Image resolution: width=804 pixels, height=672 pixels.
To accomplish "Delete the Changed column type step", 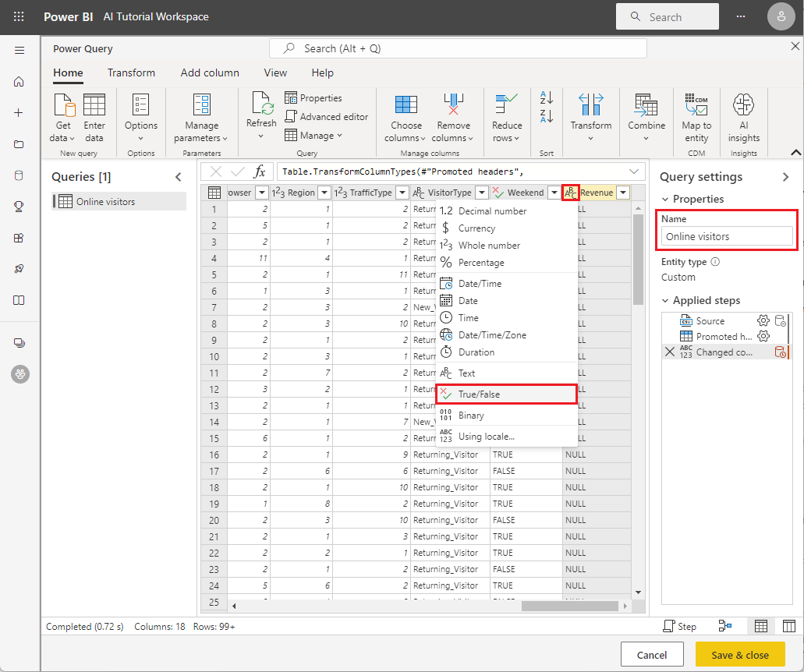I will point(670,352).
